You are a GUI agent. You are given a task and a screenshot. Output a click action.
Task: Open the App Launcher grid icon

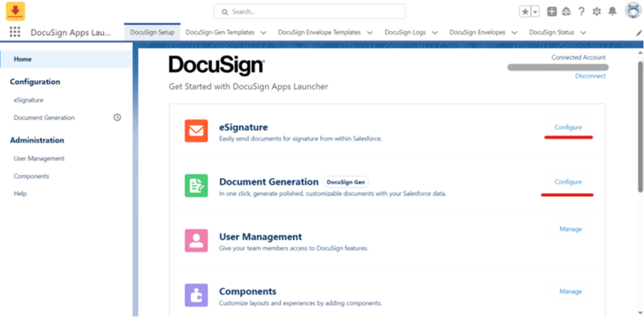pyautogui.click(x=15, y=32)
